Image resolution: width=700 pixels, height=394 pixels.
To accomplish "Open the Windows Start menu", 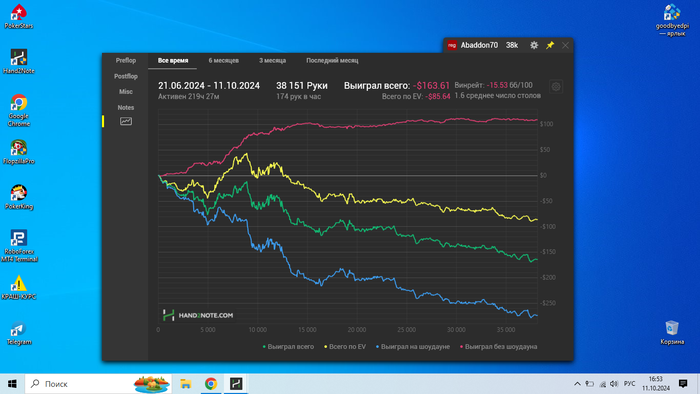I will [12, 384].
